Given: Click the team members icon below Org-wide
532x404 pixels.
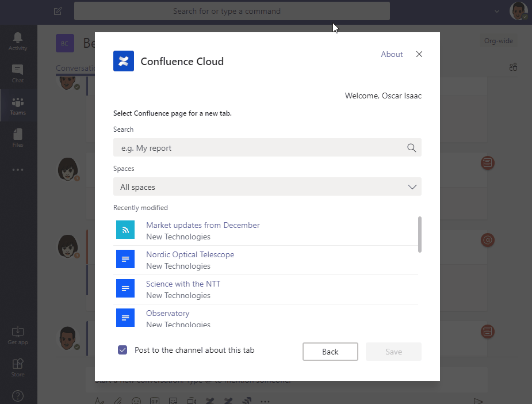Looking at the screenshot, I should 513,67.
